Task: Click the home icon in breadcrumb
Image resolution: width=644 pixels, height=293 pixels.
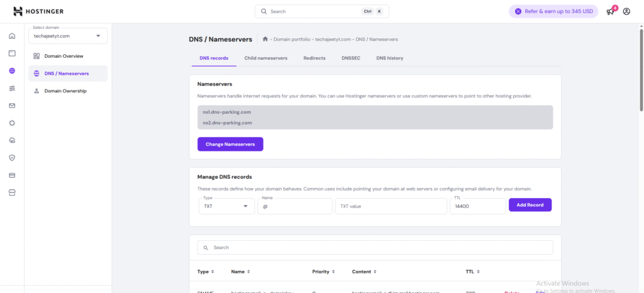Action: click(x=266, y=39)
